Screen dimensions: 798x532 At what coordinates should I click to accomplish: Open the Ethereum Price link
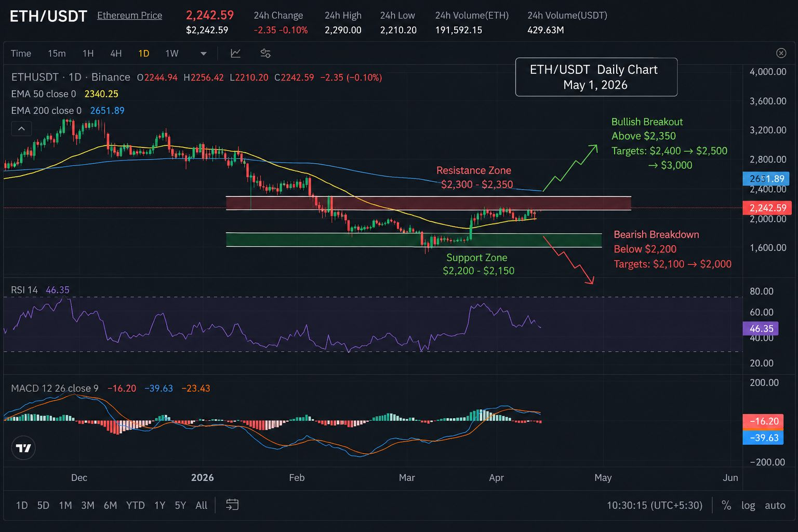pos(129,16)
